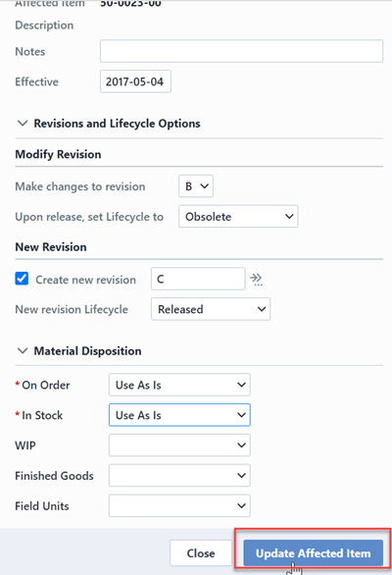The height and width of the screenshot is (575, 392).
Task: Click the Close button
Action: click(201, 552)
